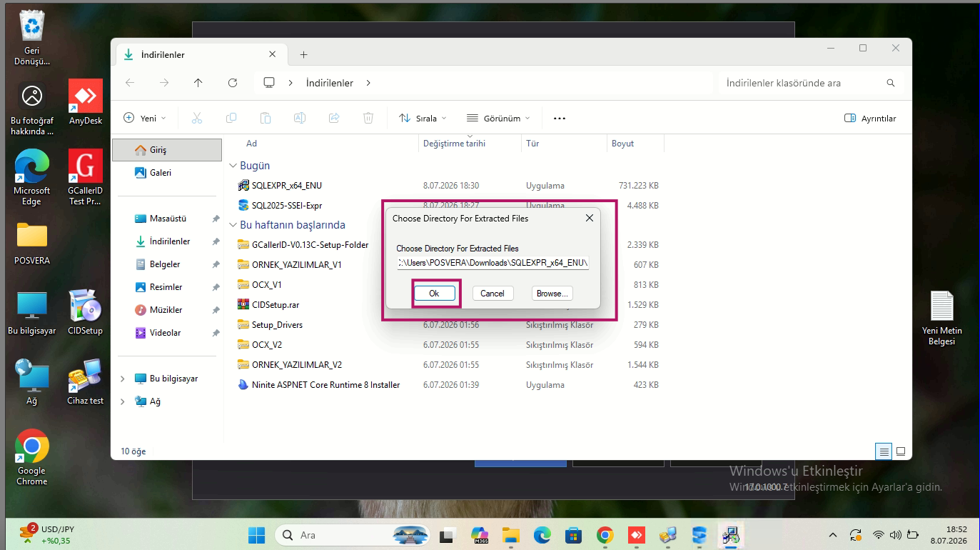Switch to details list view in status bar
The width and height of the screenshot is (980, 550).
(x=884, y=451)
